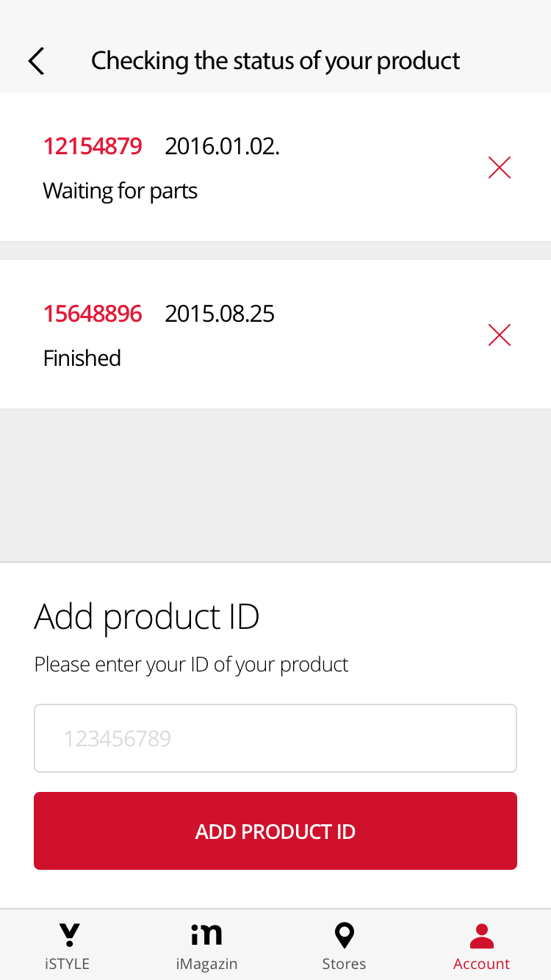The width and height of the screenshot is (551, 980).
Task: Open the iSTYLE logo icon
Action: point(69,934)
